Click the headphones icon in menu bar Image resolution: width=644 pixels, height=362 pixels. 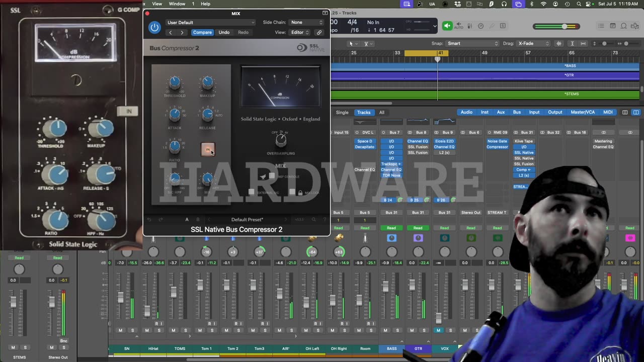pyautogui.click(x=504, y=4)
